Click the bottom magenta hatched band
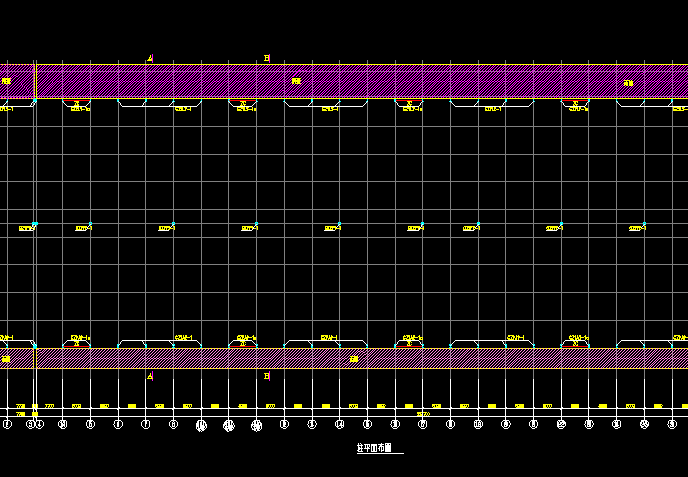This screenshot has height=477, width=688. (x=450, y=358)
